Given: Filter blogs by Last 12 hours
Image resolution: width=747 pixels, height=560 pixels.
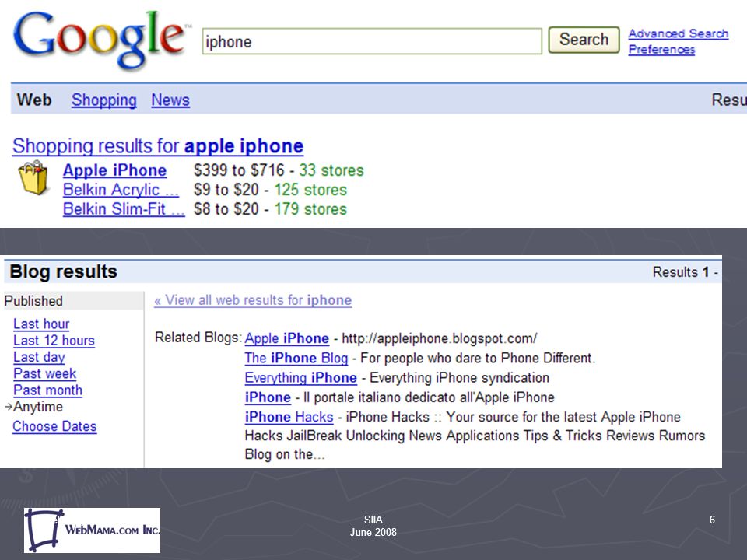Looking at the screenshot, I should click(54, 341).
